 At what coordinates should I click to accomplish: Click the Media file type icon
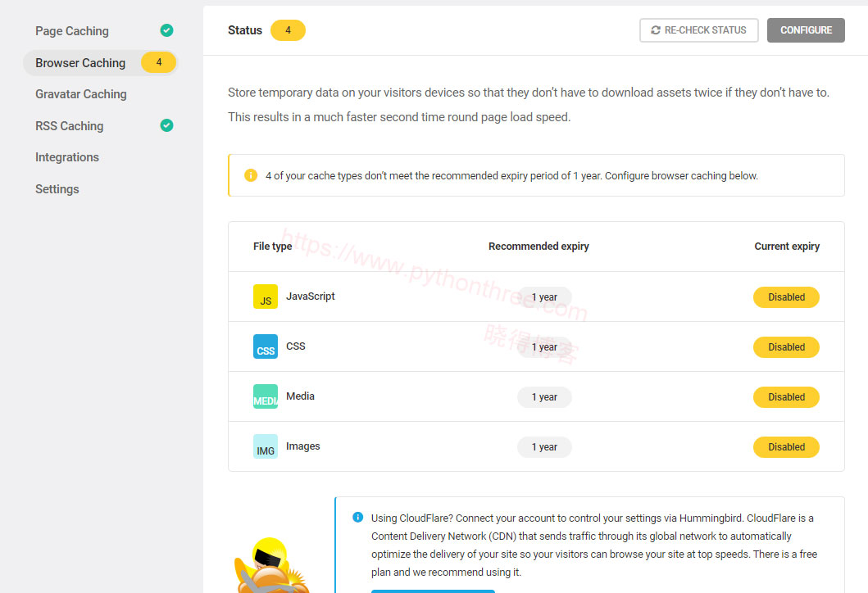(x=266, y=396)
